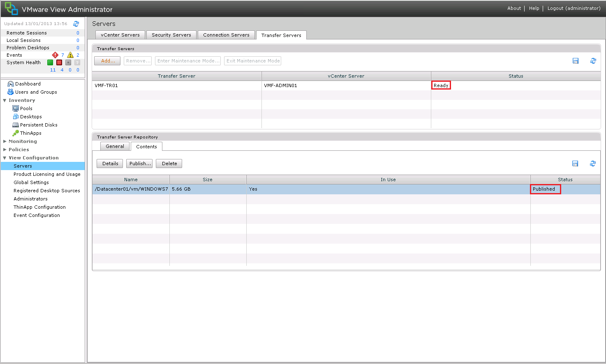
Task: Save repository Contents table with disk icon
Action: tap(575, 164)
